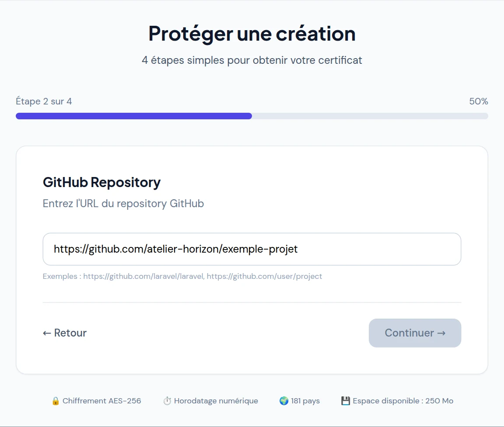Click the lock icon beside Chiffrement AES-256

click(56, 401)
